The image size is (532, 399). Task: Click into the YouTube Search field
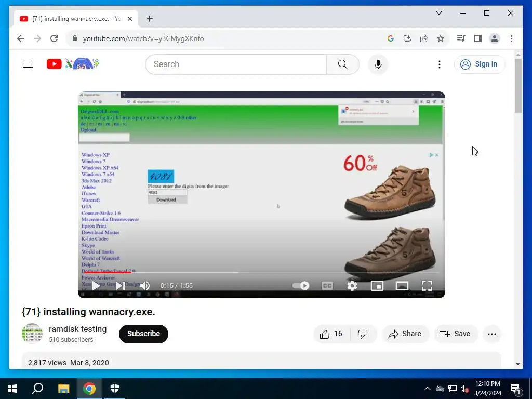[236, 64]
